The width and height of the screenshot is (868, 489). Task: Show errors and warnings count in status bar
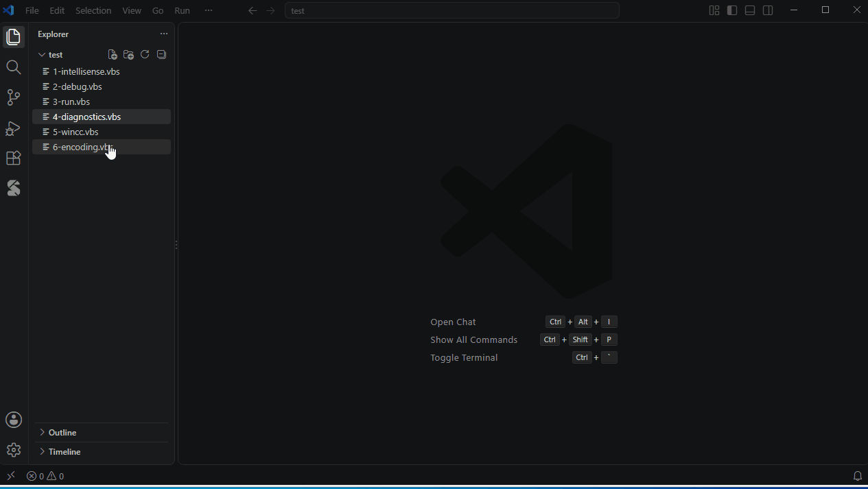(x=45, y=476)
